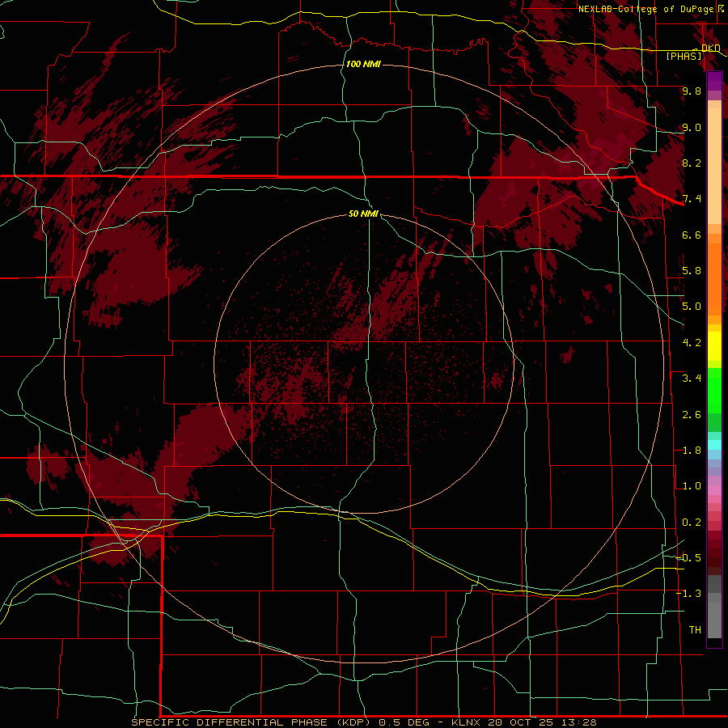The width and height of the screenshot is (728, 728).
Task: Click the 5.8 scale value
Action: point(692,271)
